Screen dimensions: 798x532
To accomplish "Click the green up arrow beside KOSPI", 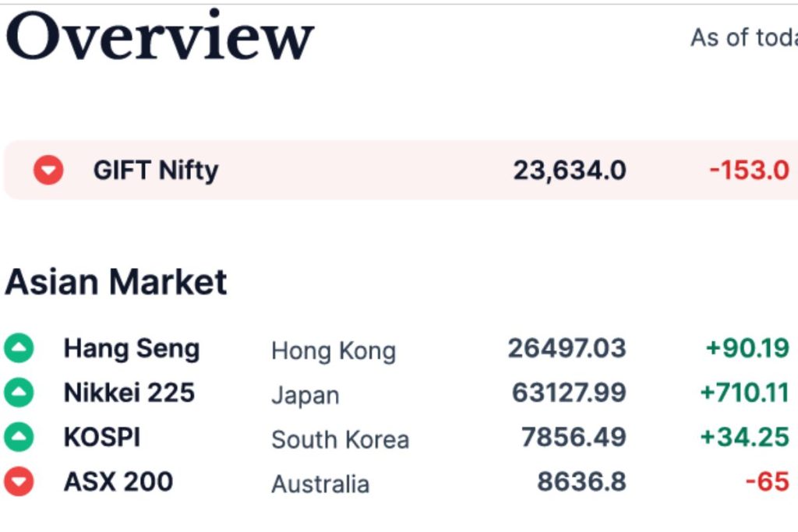I will point(19,437).
